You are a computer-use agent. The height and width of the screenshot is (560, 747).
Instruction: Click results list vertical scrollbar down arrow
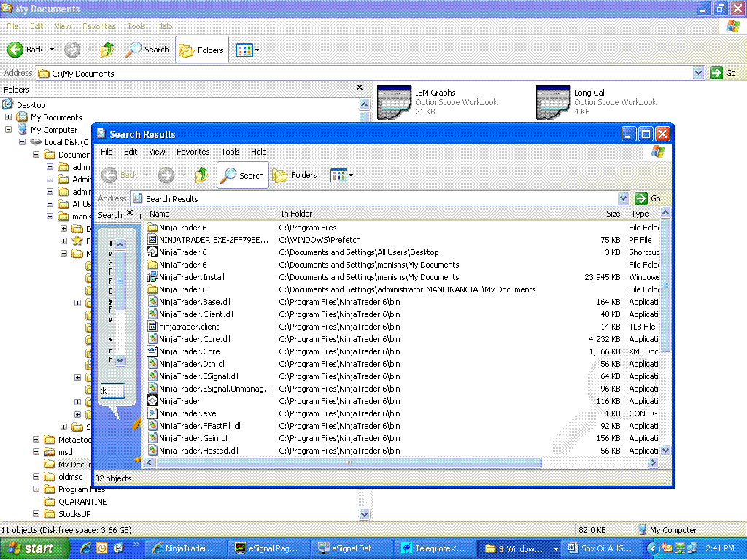click(665, 450)
